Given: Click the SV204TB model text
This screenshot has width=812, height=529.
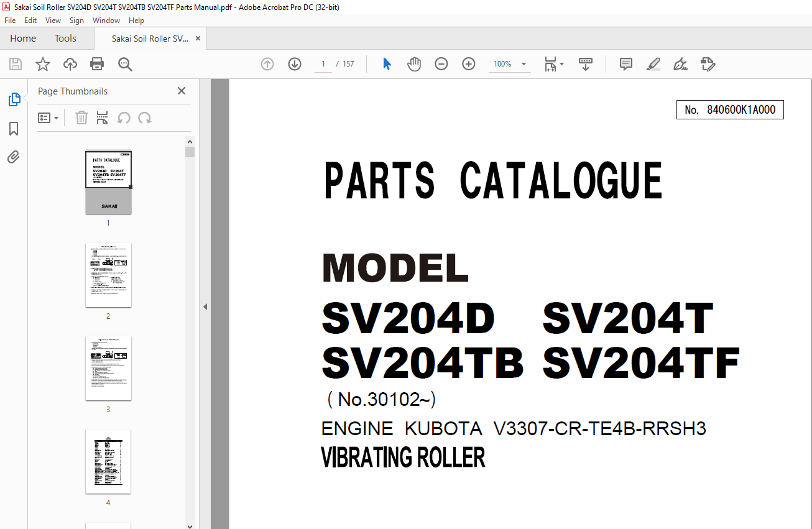Looking at the screenshot, I should 423,363.
